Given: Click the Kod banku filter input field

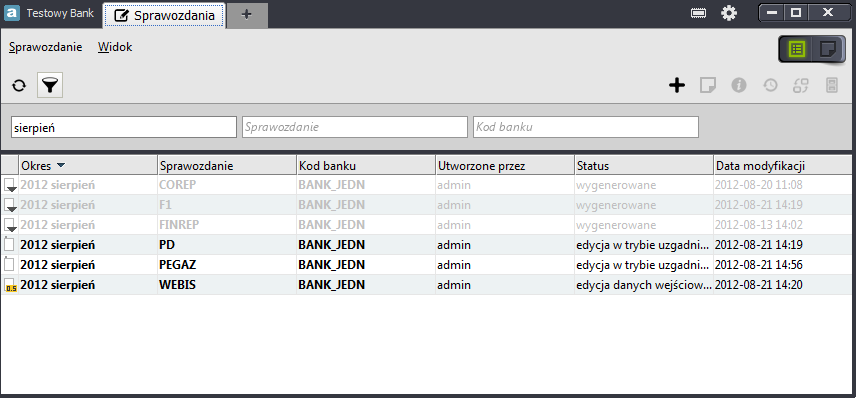Looking at the screenshot, I should 586,127.
